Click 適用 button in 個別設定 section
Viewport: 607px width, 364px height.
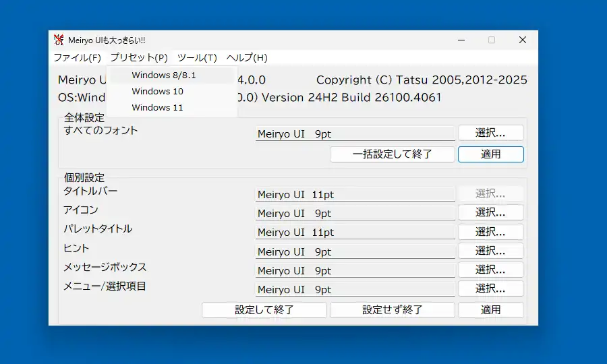click(491, 310)
